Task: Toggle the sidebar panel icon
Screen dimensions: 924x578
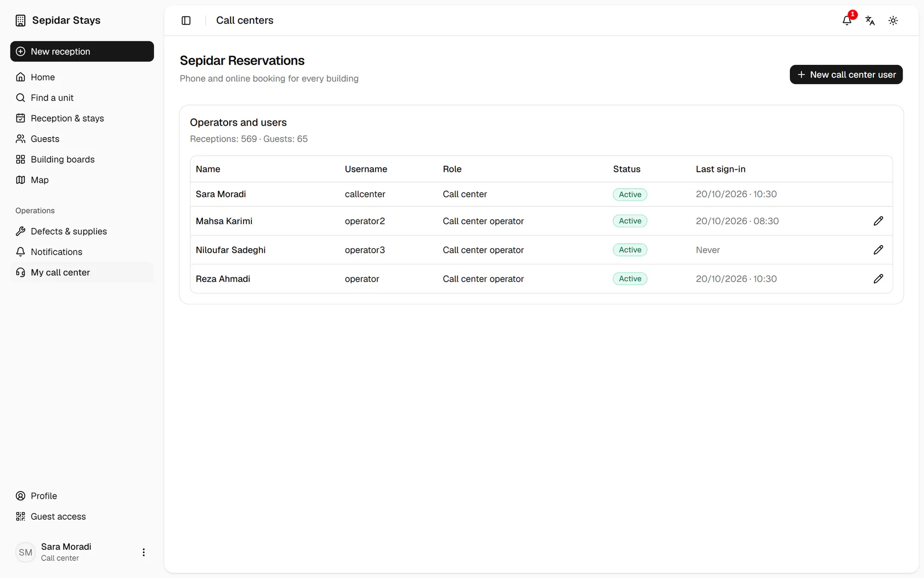Action: click(x=186, y=20)
